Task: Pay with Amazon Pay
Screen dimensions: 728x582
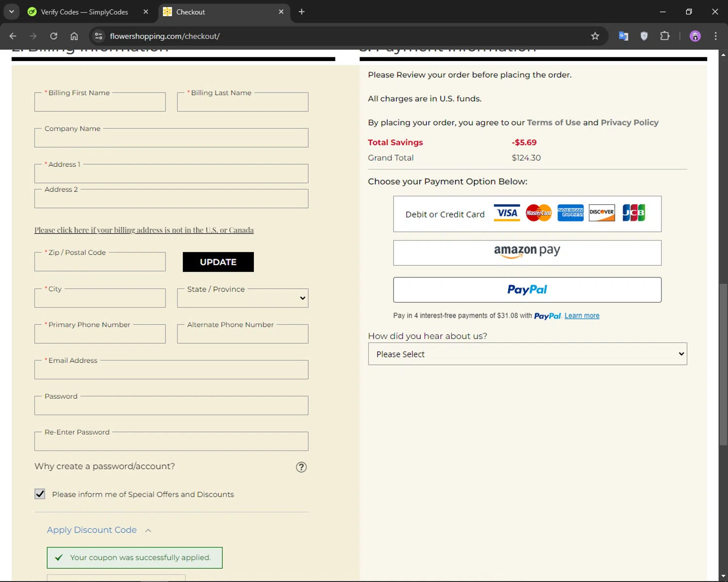Action: (x=527, y=253)
